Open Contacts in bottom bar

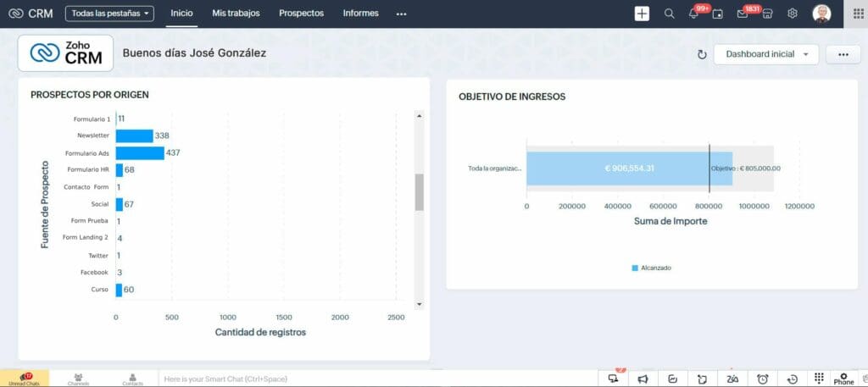tap(132, 379)
